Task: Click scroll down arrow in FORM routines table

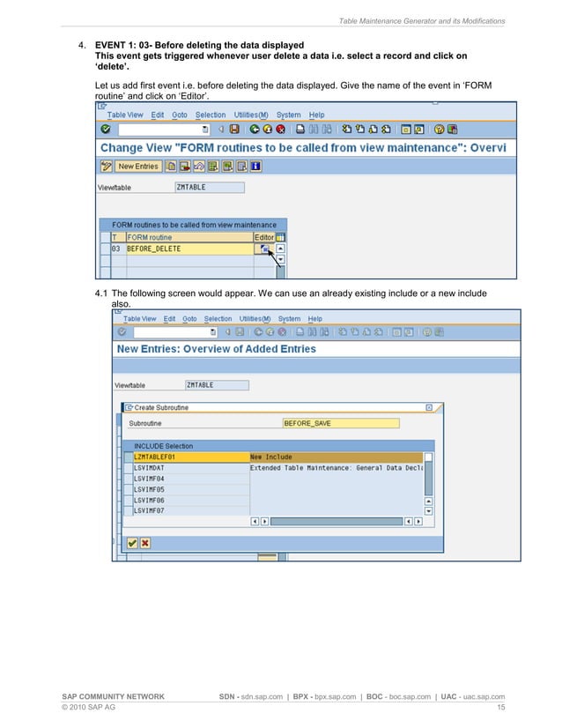Action: tap(280, 259)
